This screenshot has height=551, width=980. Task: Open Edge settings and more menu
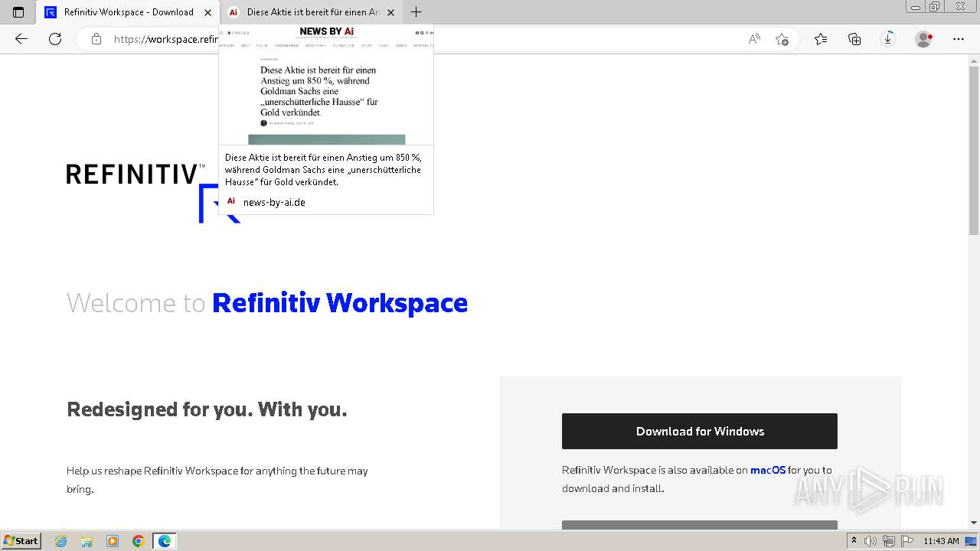959,39
